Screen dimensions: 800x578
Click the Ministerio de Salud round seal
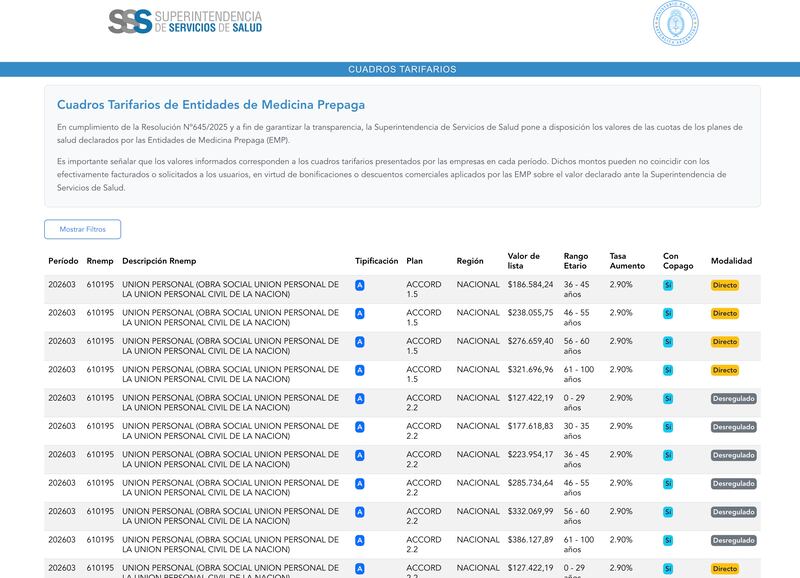click(676, 23)
